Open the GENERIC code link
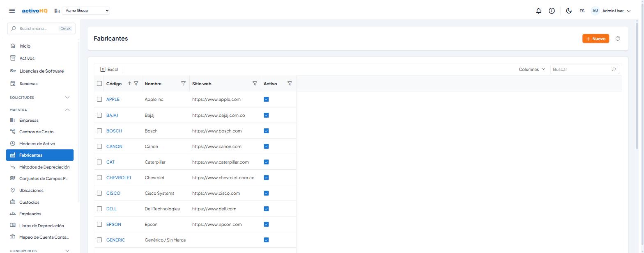Viewport: 644px width, 253px height. coord(115,240)
